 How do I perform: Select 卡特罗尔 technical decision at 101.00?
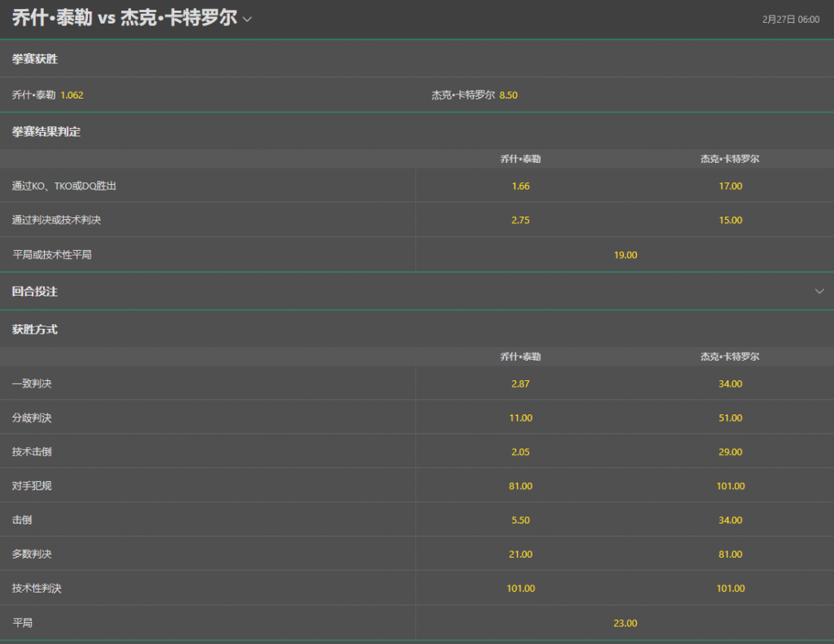(x=730, y=588)
